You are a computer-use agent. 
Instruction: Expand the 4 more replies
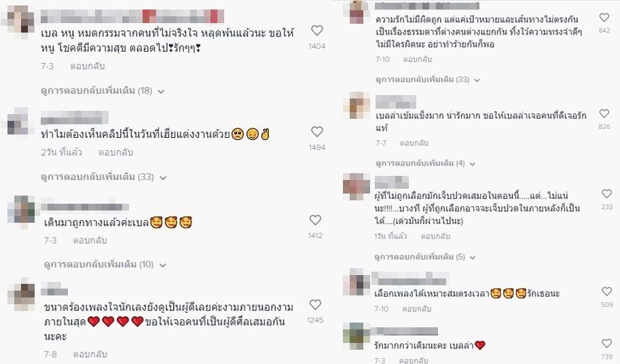click(x=426, y=163)
